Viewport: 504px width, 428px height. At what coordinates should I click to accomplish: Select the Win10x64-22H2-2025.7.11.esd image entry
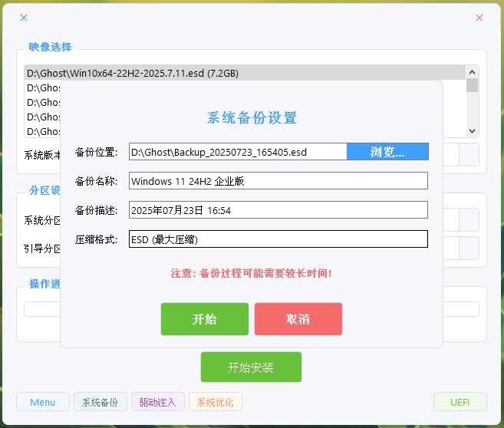tap(245, 73)
